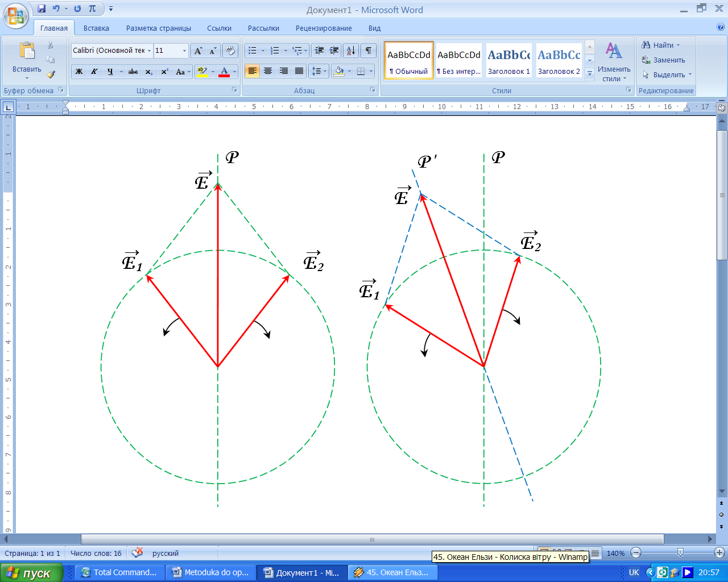728x582 pixels.
Task: Copy selection with the copy icon
Action: tap(50, 60)
